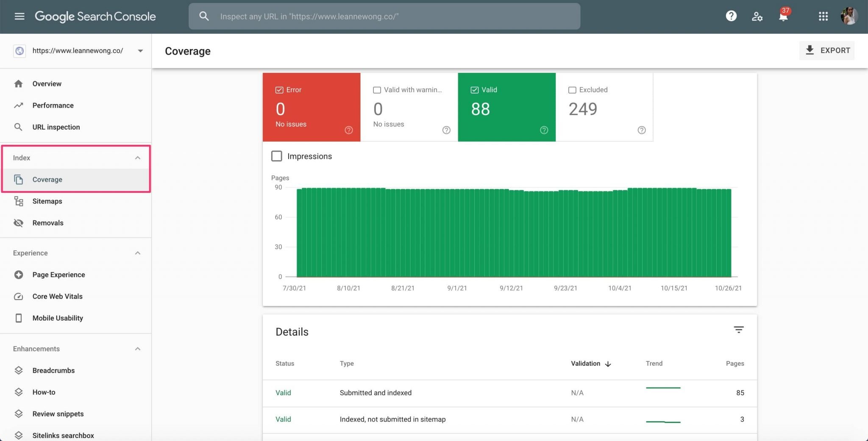Open the URL inspection tool
The width and height of the screenshot is (868, 441).
pyautogui.click(x=56, y=127)
